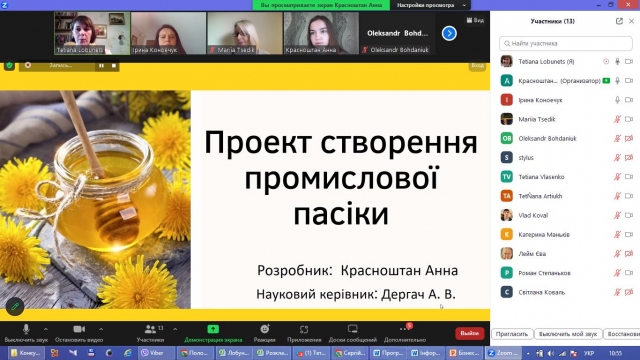The height and width of the screenshot is (360, 640).
Task: Click the red Leave button
Action: click(469, 333)
